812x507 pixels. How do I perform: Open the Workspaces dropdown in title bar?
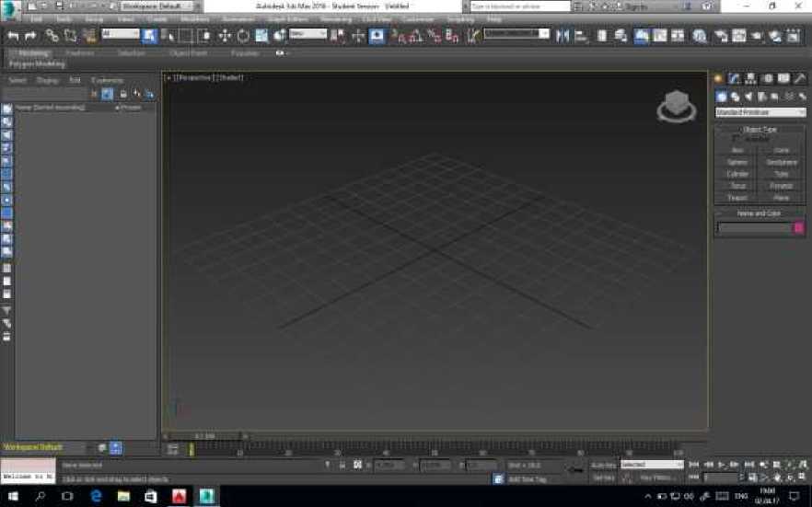tap(157, 6)
